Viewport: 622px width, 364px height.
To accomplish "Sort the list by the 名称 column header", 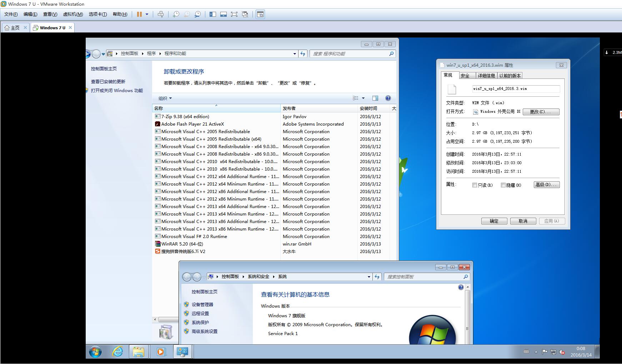I will point(216,108).
